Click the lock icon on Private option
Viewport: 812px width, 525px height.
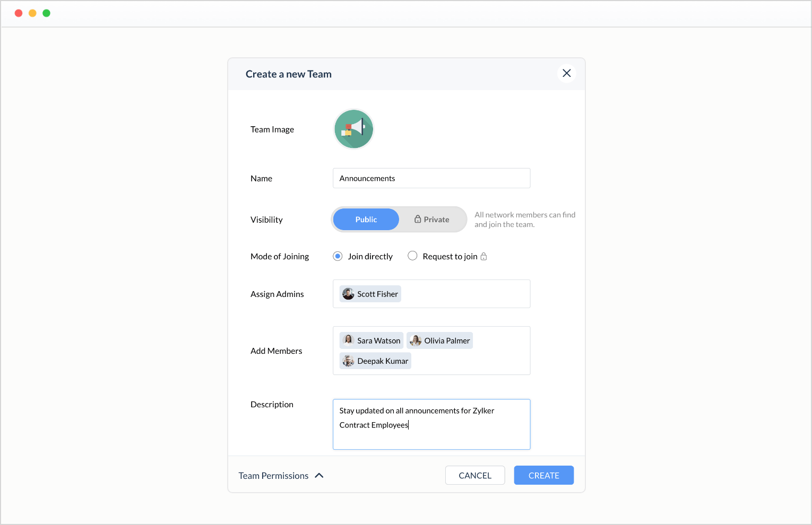[418, 220]
